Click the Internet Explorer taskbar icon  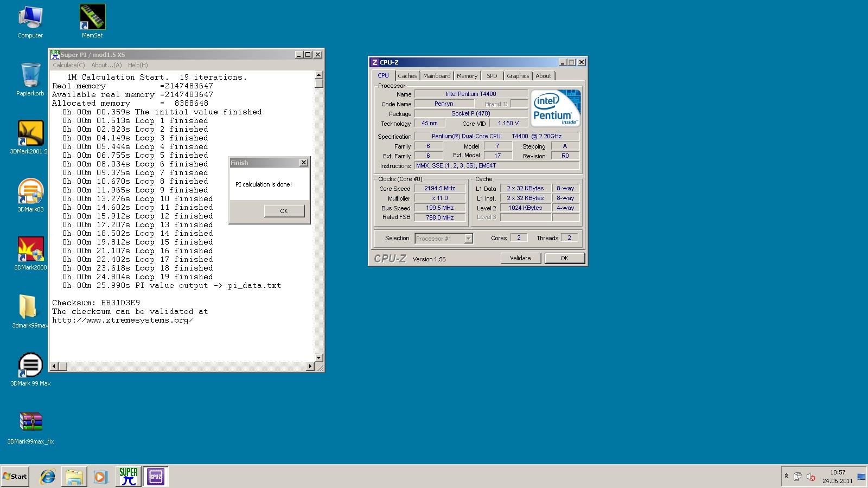point(48,477)
